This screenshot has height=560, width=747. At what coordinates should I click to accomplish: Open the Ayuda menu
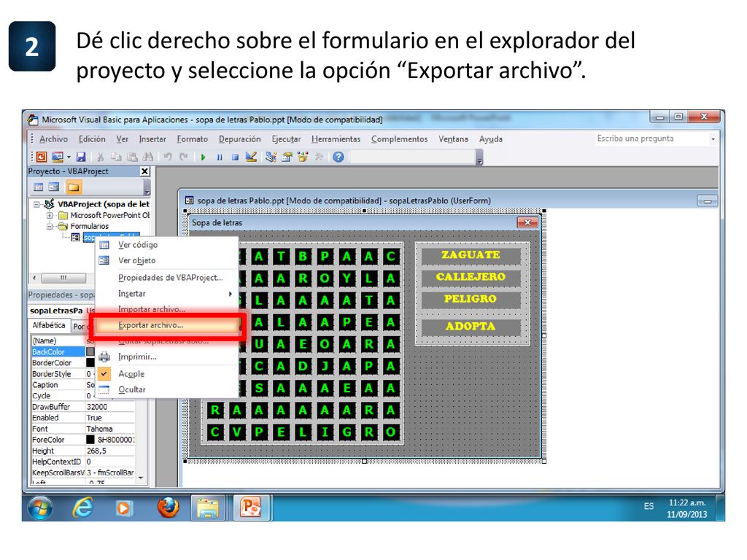click(491, 139)
